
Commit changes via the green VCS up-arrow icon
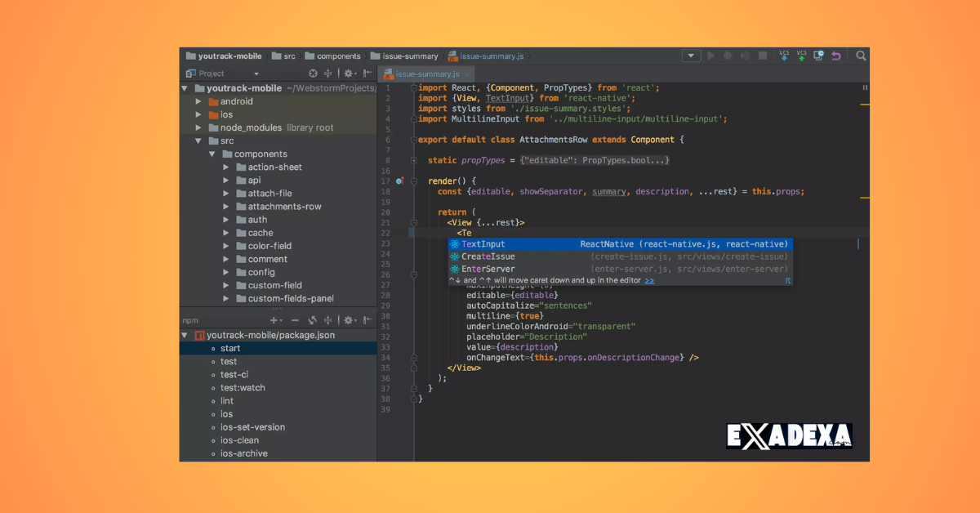tap(802, 56)
